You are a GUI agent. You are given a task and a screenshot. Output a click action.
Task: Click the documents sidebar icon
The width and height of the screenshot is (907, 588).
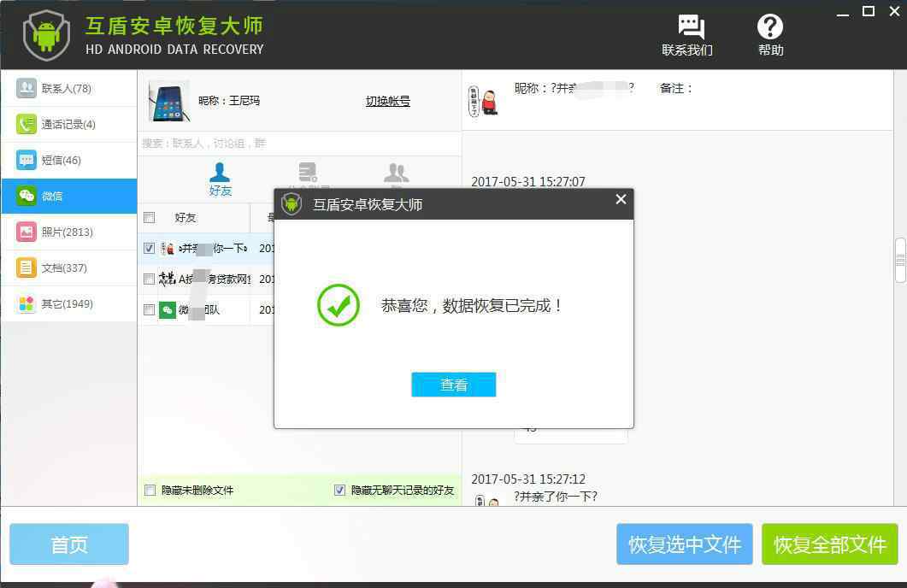pyautogui.click(x=26, y=268)
